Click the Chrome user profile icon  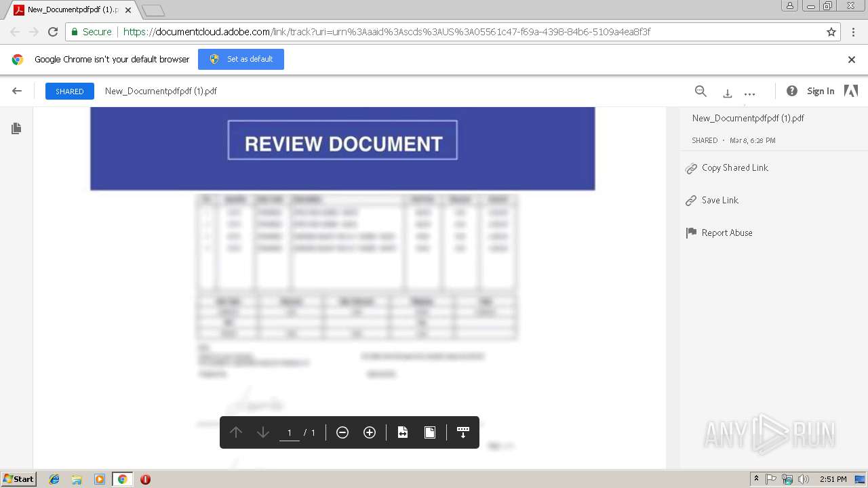pyautogui.click(x=790, y=5)
